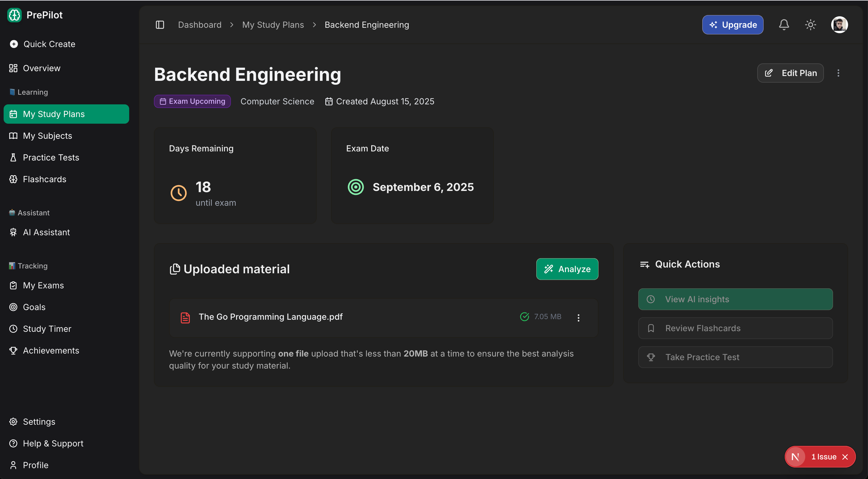This screenshot has height=479, width=868.
Task: Open the plan options kebab menu
Action: [838, 73]
